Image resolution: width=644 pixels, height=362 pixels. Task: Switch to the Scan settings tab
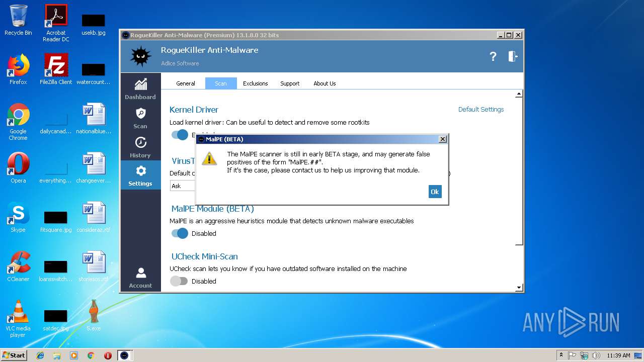[x=221, y=83]
